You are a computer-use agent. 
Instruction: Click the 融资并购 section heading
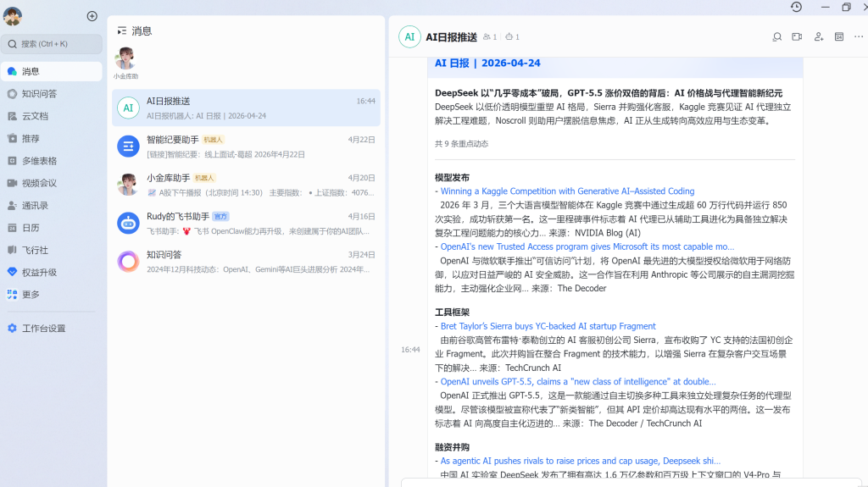pos(452,447)
